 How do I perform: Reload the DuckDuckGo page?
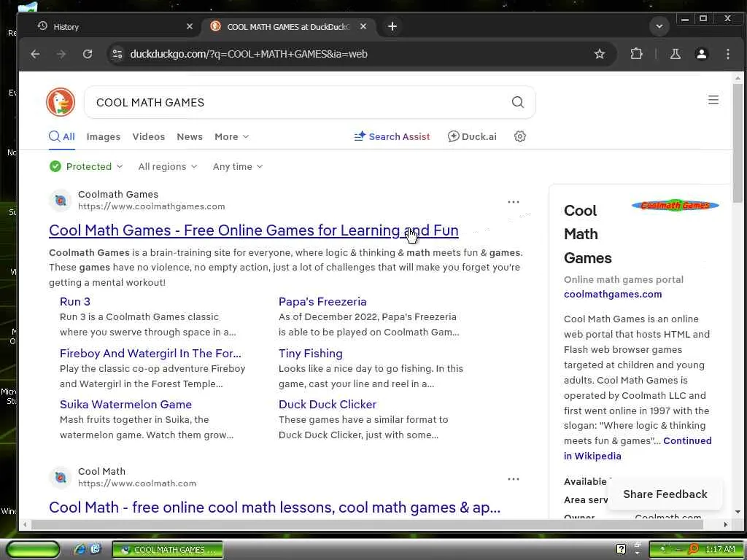88,54
